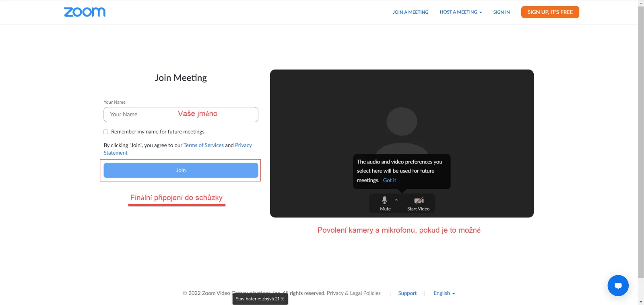Open the English language dropdown
The image size is (644, 305).
[x=444, y=293]
